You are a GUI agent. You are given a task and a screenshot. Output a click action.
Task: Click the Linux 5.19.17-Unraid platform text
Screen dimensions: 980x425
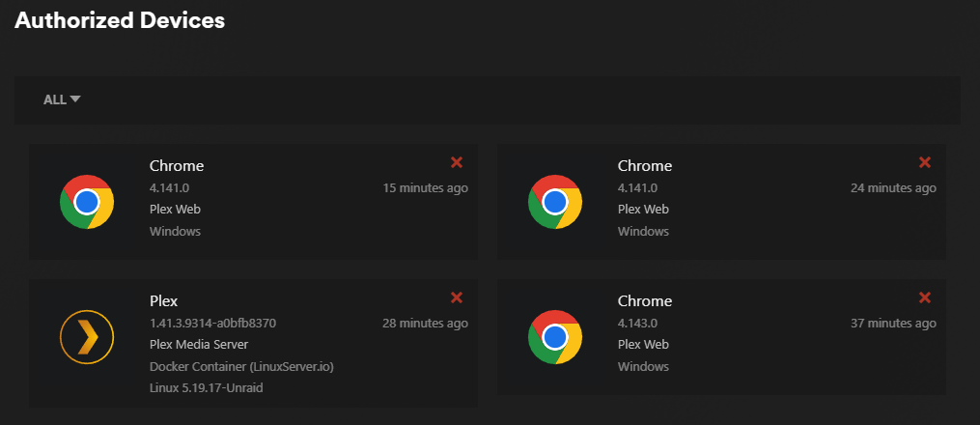pos(206,387)
